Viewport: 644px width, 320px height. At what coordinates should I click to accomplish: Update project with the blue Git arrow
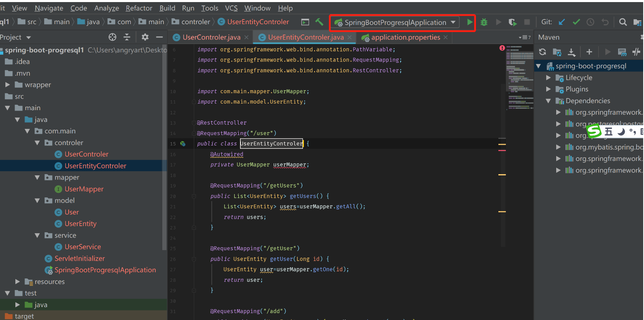pos(562,22)
